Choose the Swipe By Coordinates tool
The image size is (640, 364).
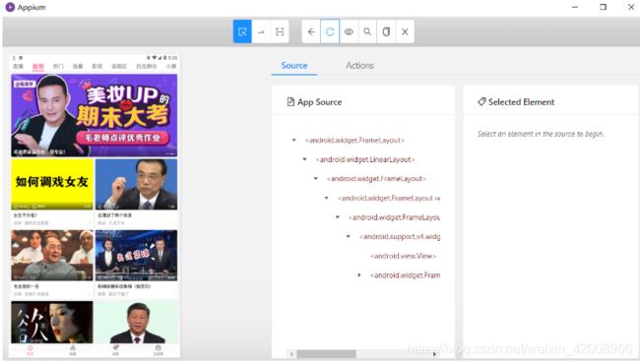[x=261, y=31]
